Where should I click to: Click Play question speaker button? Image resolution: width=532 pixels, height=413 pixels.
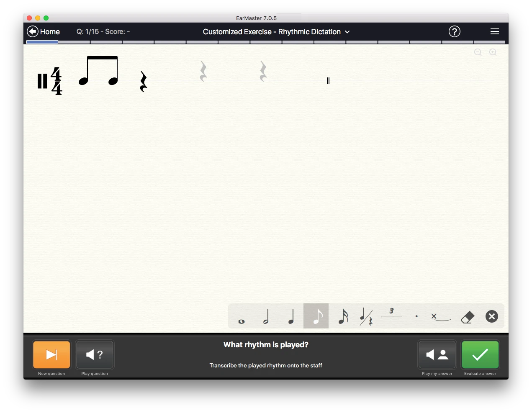(x=95, y=355)
